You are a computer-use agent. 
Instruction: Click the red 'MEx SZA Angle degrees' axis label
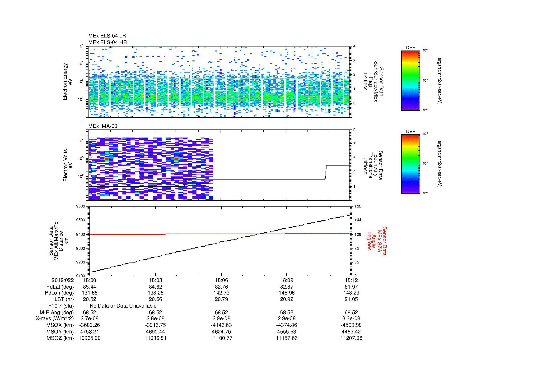[377, 241]
